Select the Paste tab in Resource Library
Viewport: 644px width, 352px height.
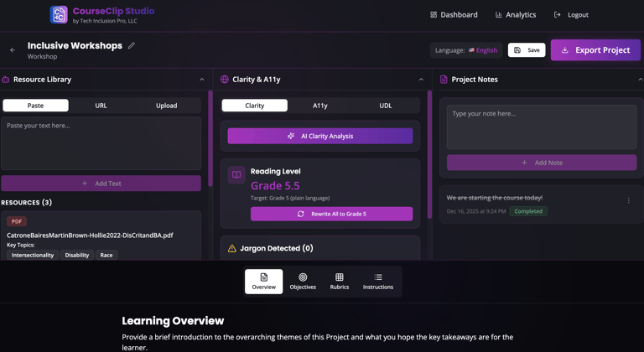tap(36, 106)
